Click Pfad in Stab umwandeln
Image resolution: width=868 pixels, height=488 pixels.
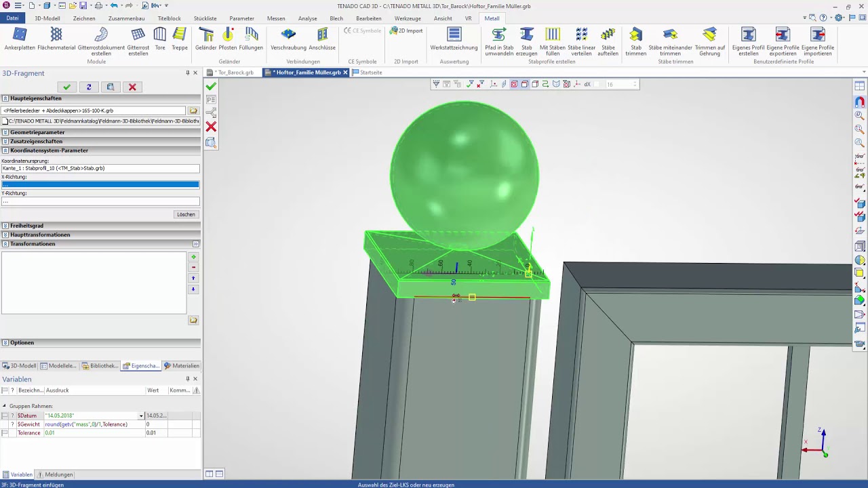coord(499,41)
